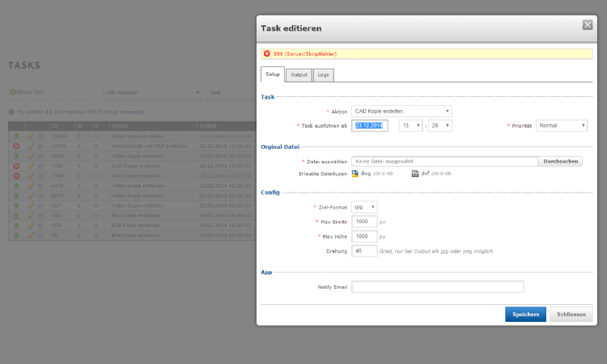Open the hour dropdown showing 13

413,125
